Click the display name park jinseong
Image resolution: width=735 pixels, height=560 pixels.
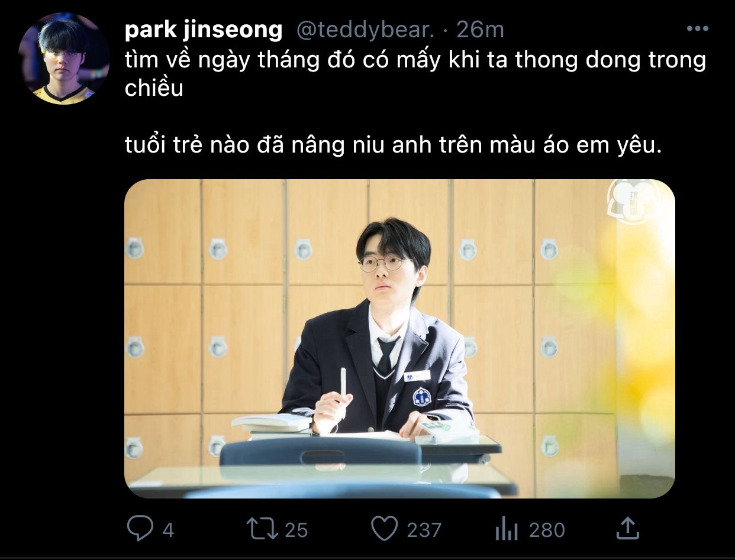[204, 30]
